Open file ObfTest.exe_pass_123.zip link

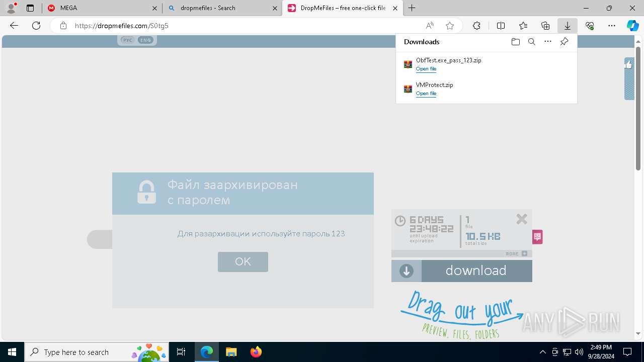pyautogui.click(x=426, y=69)
